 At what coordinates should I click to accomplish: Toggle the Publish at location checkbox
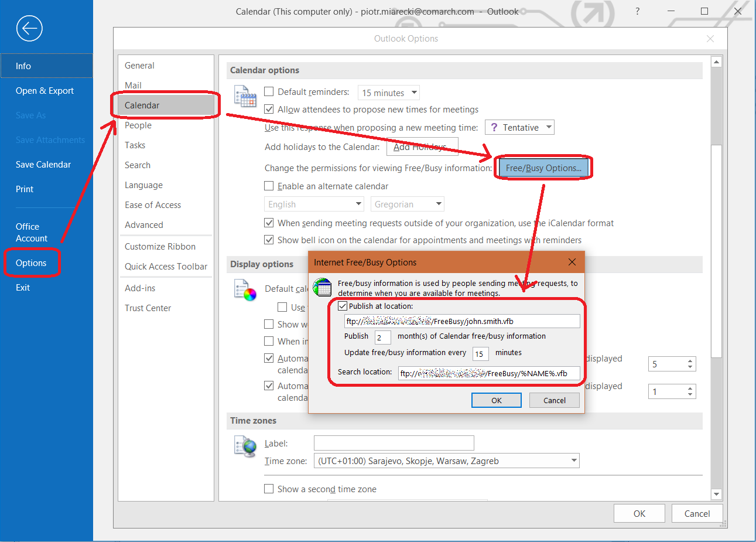tap(343, 306)
